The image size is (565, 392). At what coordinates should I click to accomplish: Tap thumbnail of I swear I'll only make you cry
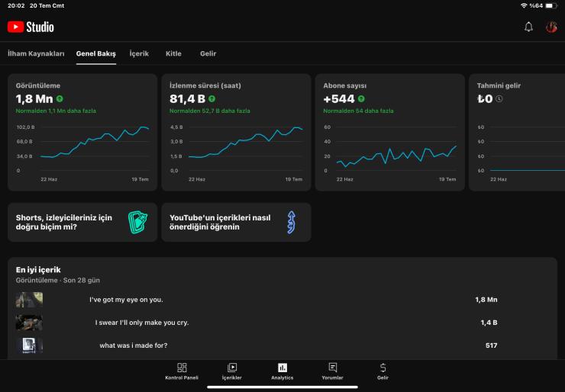(29, 323)
